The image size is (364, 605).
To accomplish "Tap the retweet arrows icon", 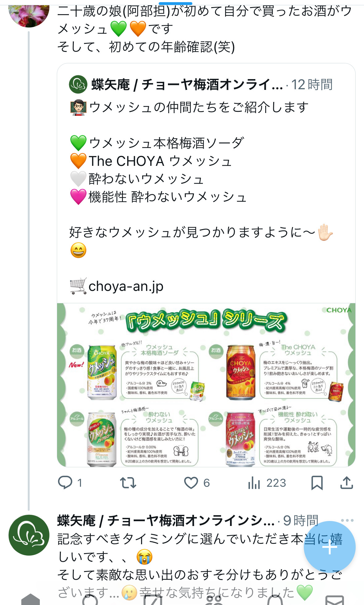I will point(128,483).
